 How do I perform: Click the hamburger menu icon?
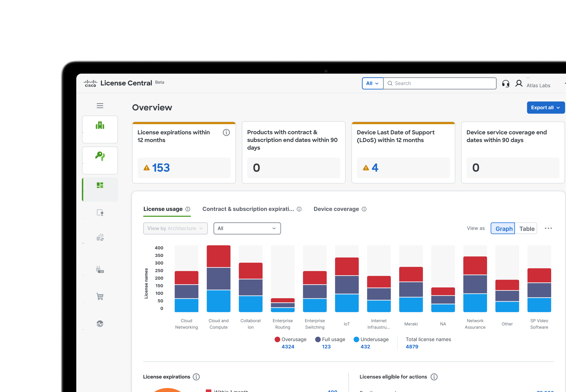tap(100, 106)
